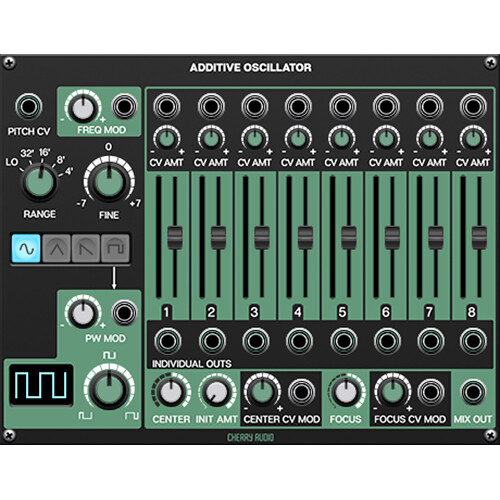Click the harmonic 8 level slider handle
The width and height of the screenshot is (500, 500).
tap(479, 238)
